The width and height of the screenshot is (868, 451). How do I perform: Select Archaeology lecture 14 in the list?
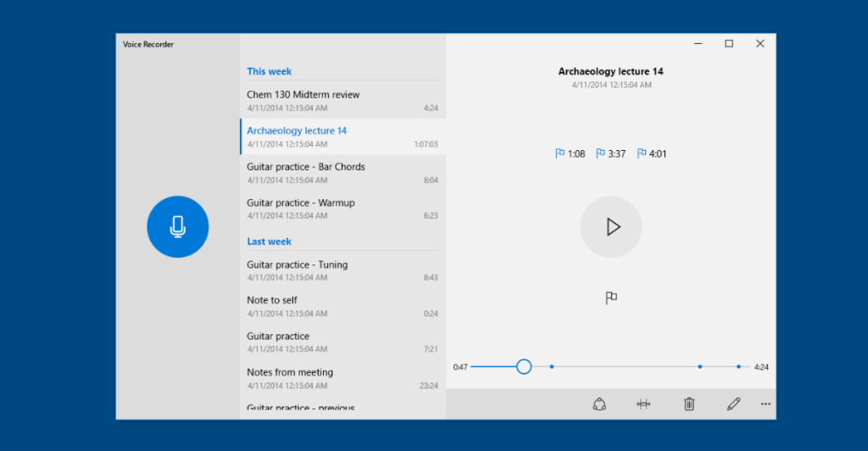pyautogui.click(x=342, y=136)
